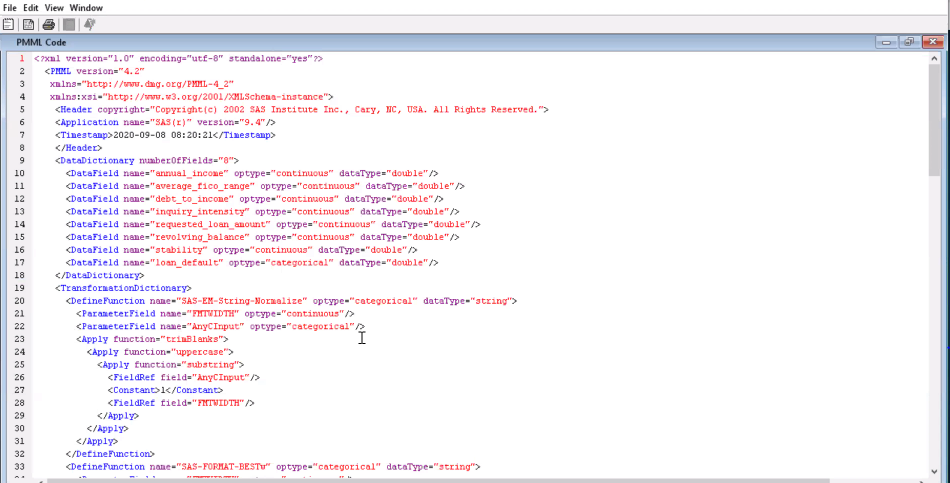Restore the PMML Code inner window

(x=909, y=42)
